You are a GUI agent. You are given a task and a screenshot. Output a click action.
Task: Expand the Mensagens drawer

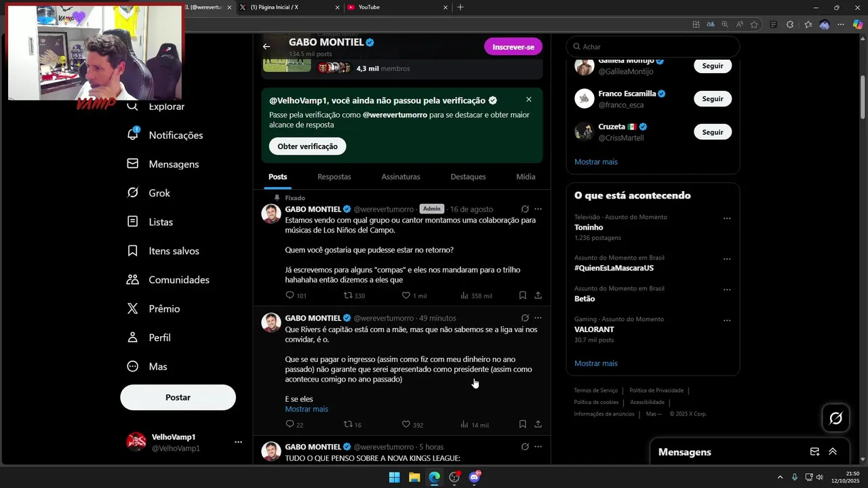pos(833,452)
